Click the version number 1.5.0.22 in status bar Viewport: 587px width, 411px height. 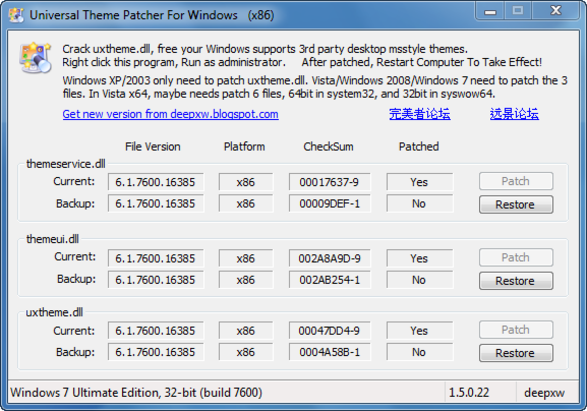pos(469,392)
